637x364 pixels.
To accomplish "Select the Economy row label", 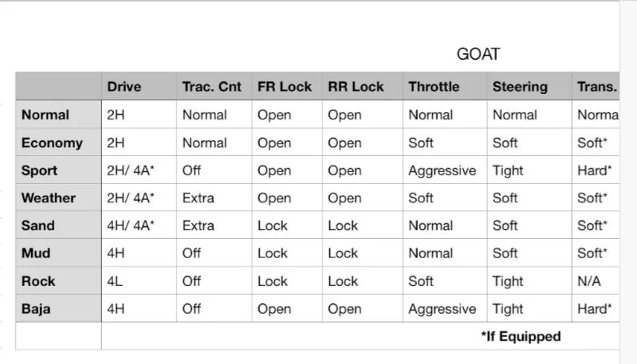I will (52, 143).
